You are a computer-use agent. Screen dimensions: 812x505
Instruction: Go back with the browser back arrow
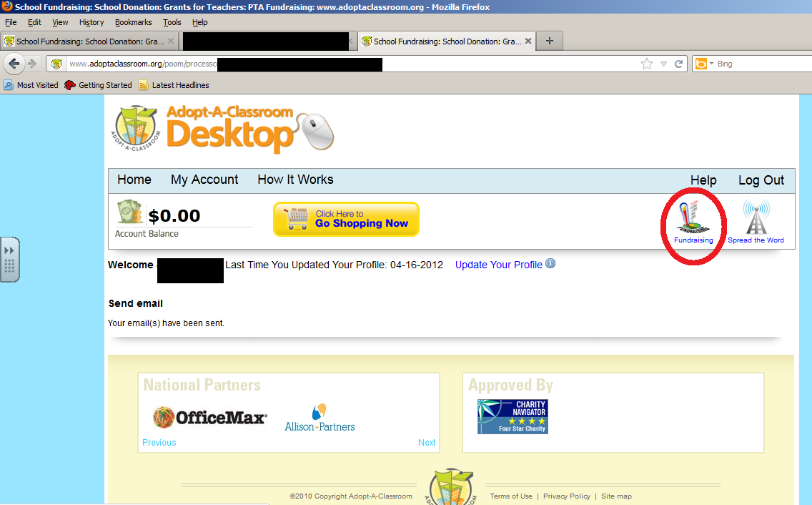coord(14,64)
